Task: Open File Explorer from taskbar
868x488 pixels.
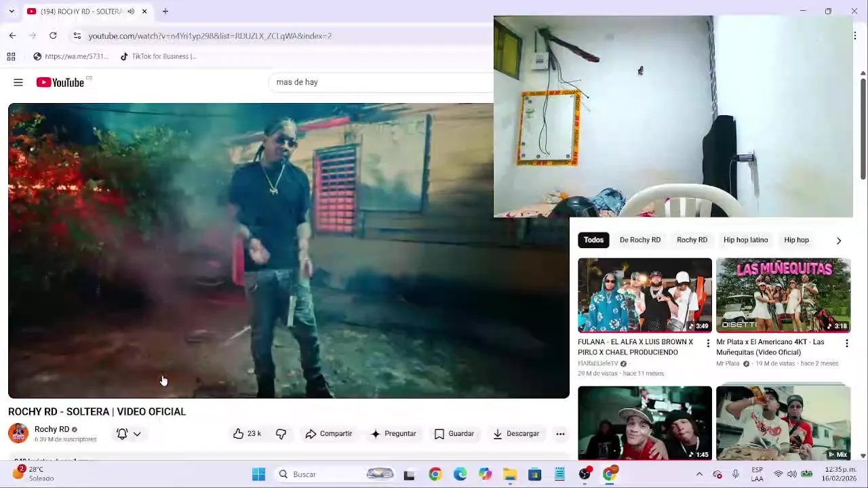Action: 510,474
